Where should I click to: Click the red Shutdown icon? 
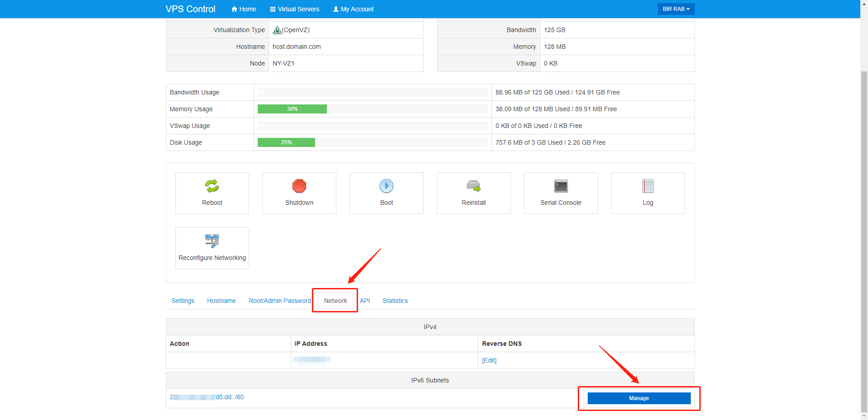click(299, 186)
